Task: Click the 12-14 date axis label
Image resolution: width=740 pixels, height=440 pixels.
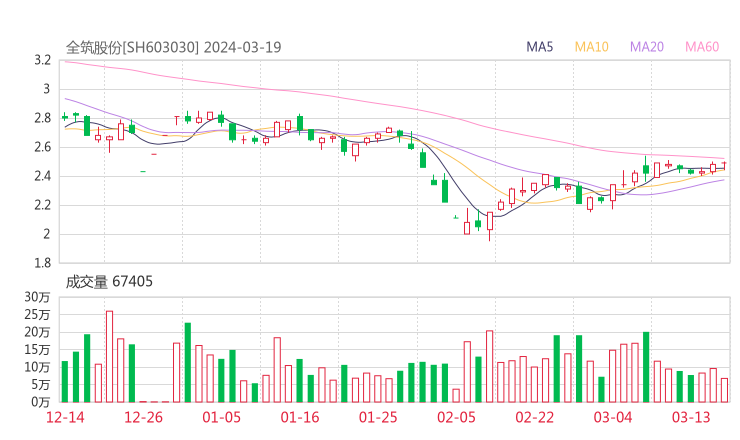Action: click(x=65, y=417)
